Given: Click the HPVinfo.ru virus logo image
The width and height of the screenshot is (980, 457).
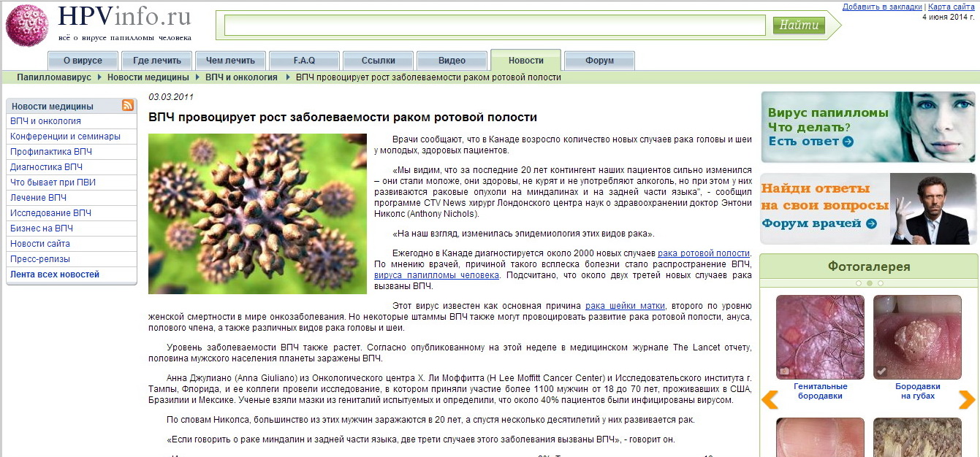Looking at the screenshot, I should 27,26.
